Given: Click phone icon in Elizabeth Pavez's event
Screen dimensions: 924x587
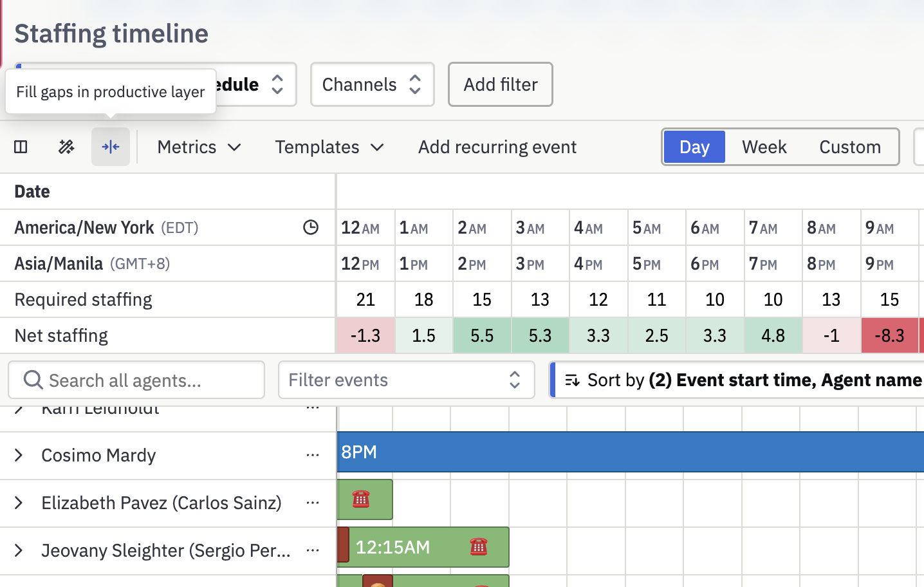Looking at the screenshot, I should pos(361,499).
